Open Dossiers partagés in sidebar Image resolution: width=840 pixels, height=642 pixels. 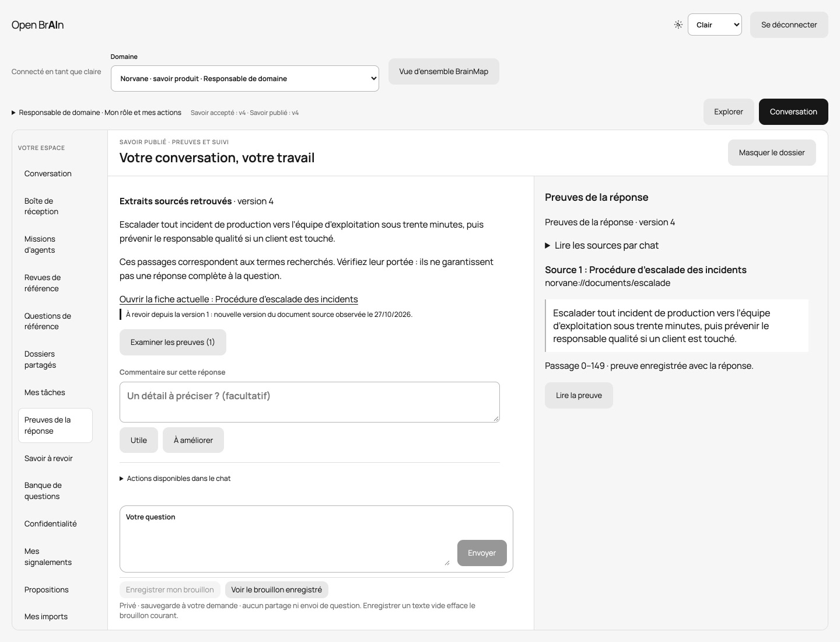55,360
